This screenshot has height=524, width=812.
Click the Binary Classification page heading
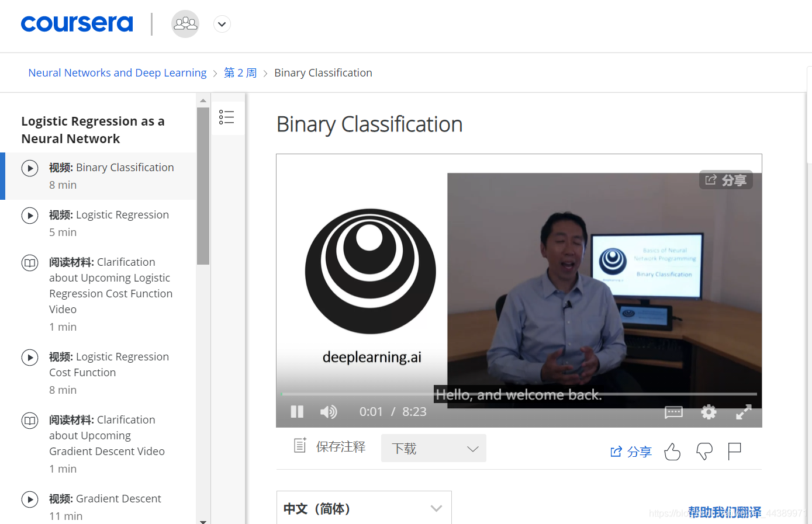point(369,124)
